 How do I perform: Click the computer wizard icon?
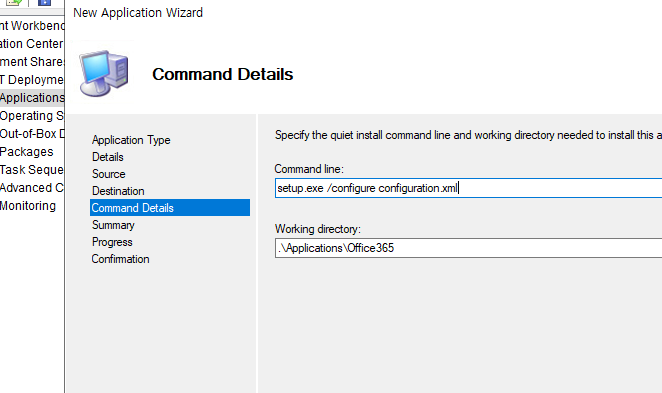104,73
